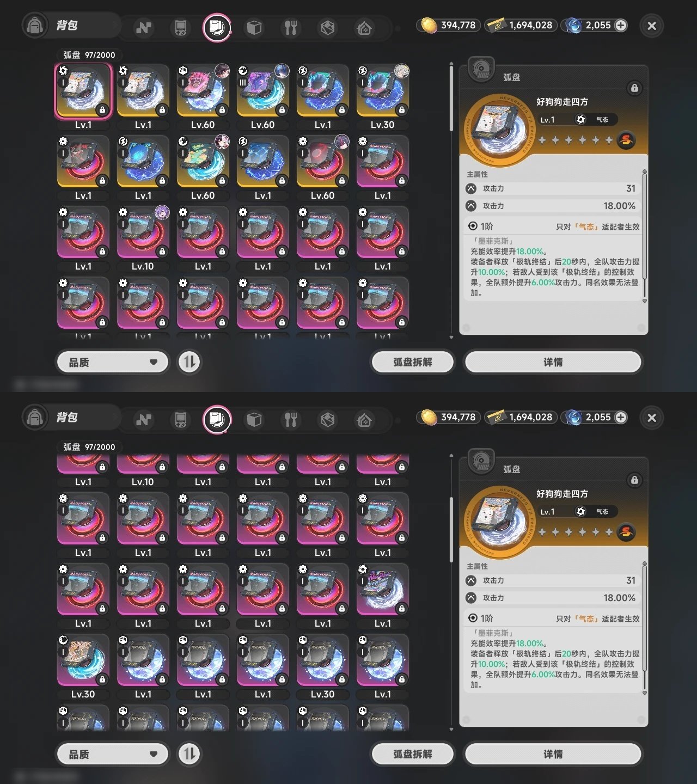This screenshot has height=784, width=697.
Task: Add blue gems via the plus icon in the upper view
Action: pyautogui.click(x=620, y=25)
